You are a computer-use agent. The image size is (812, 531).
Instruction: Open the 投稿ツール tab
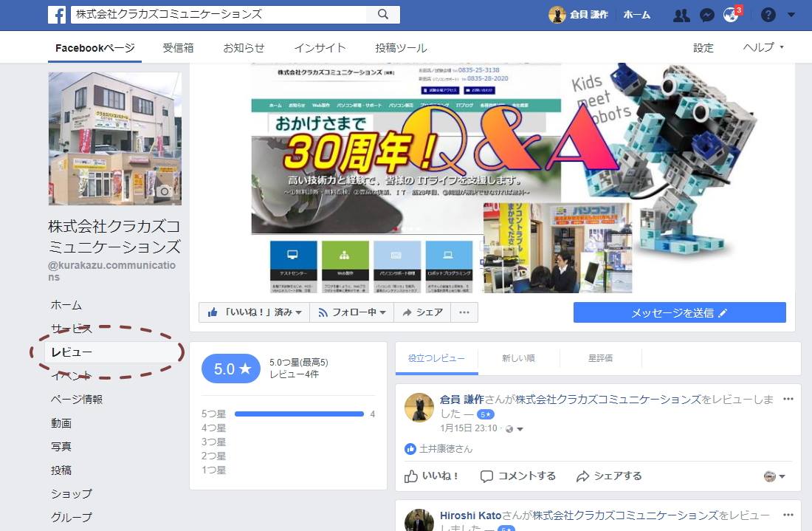point(401,48)
